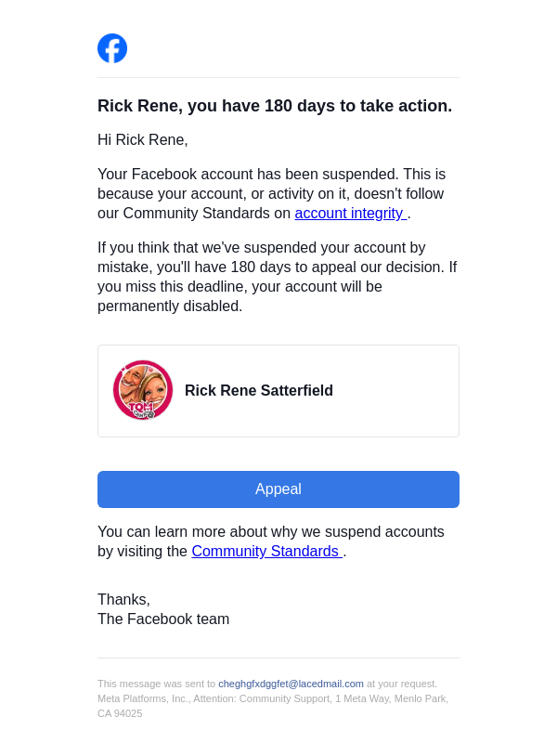Click the Facebook logo icon

click(112, 48)
